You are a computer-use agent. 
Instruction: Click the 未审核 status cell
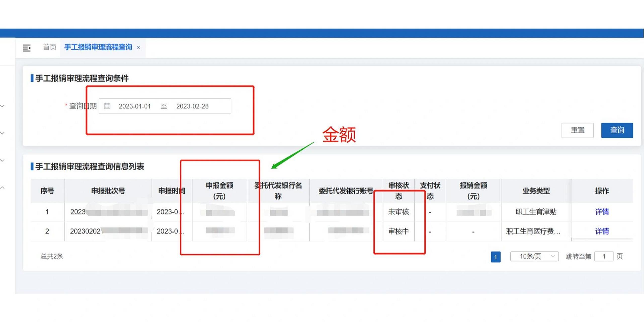coord(398,212)
